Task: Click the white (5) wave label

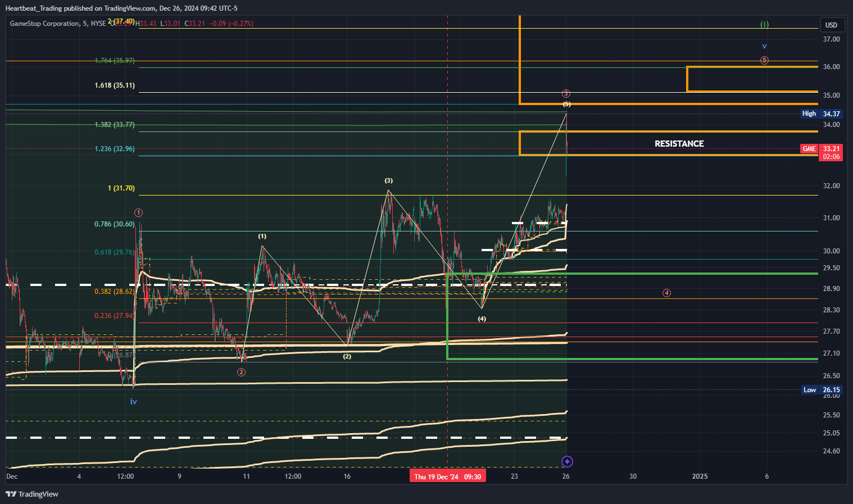Action: [566, 104]
